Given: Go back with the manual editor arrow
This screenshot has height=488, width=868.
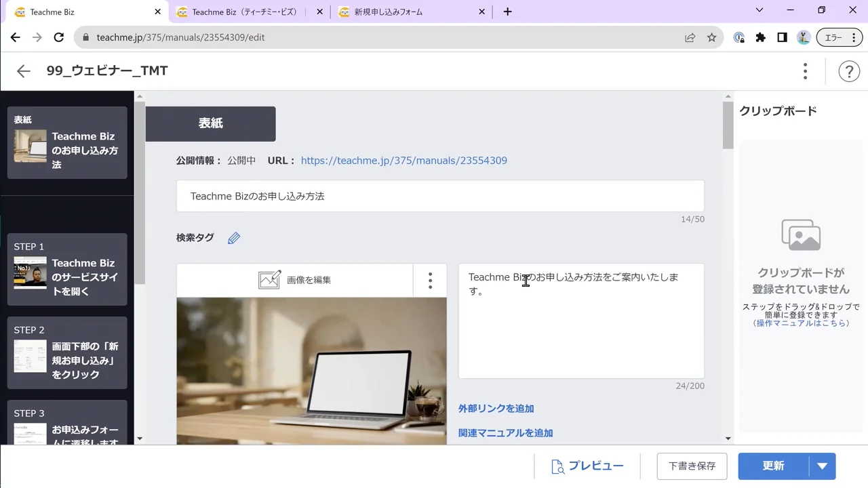Looking at the screenshot, I should pos(24,71).
